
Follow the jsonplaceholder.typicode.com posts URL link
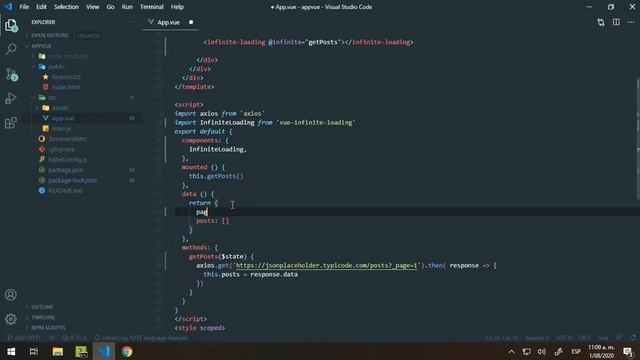click(327, 265)
